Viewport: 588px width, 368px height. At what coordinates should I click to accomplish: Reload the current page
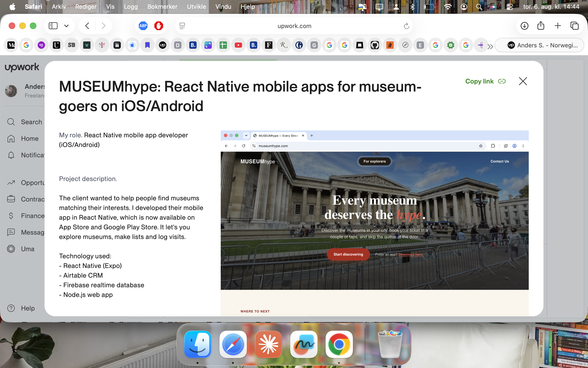[x=407, y=26]
